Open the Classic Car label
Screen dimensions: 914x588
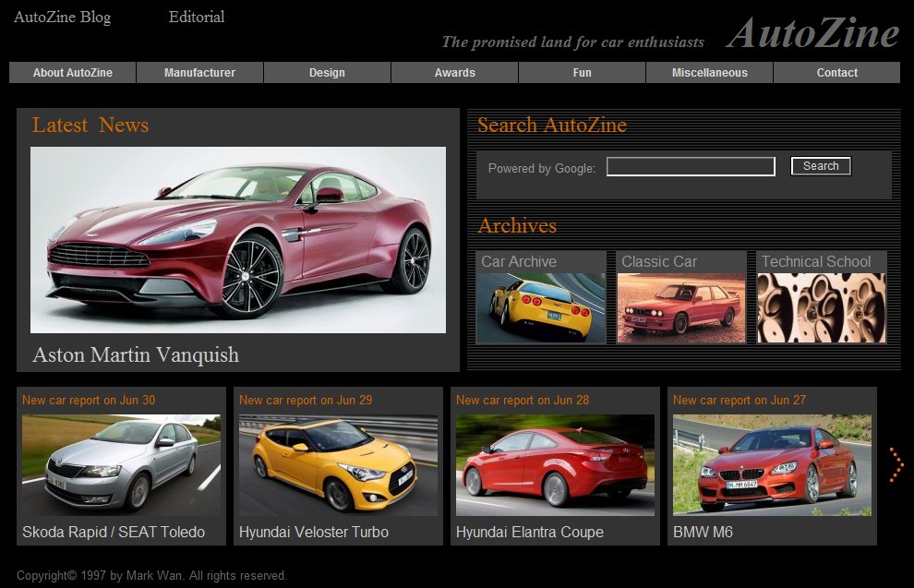[x=659, y=261]
